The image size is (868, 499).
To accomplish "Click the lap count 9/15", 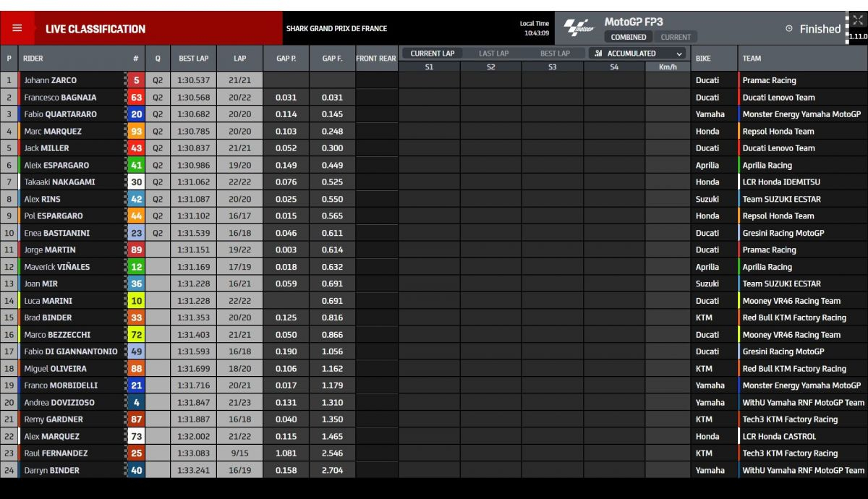I will point(240,453).
